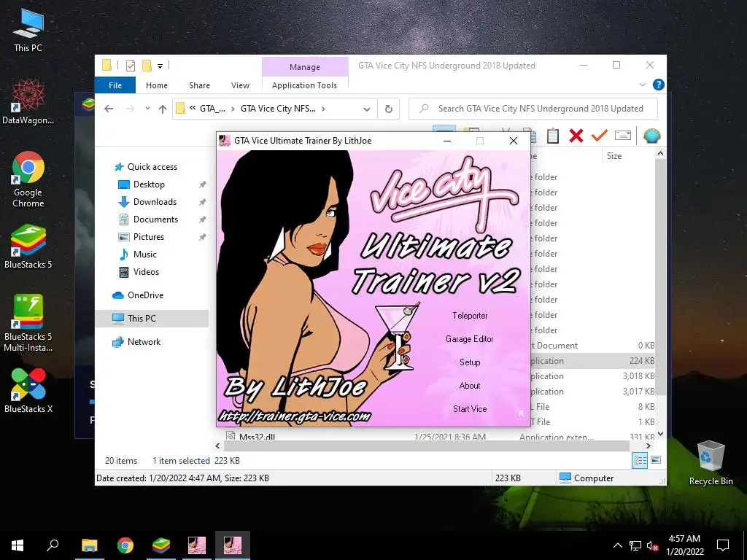
Task: Open Google Chrome desktop shortcut
Action: click(28, 179)
